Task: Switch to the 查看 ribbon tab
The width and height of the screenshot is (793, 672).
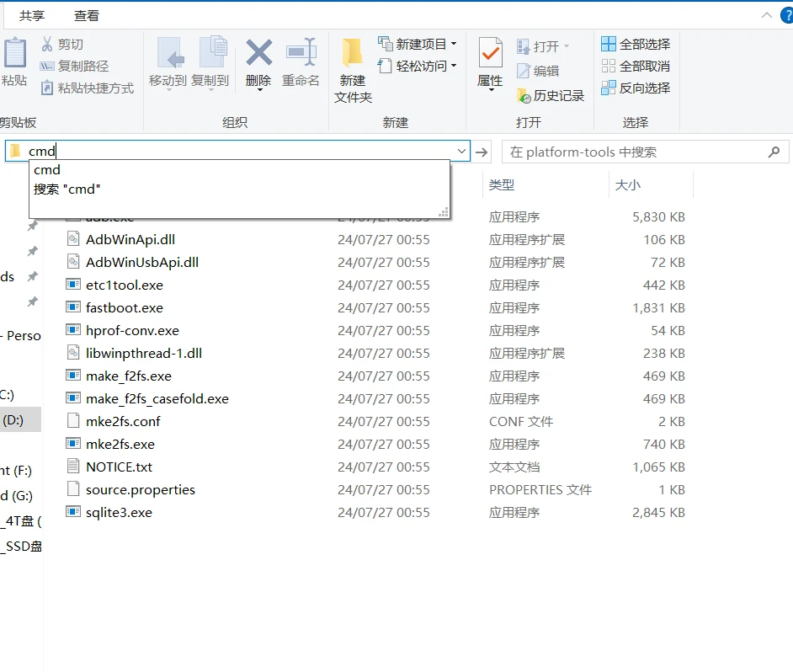Action: (87, 16)
